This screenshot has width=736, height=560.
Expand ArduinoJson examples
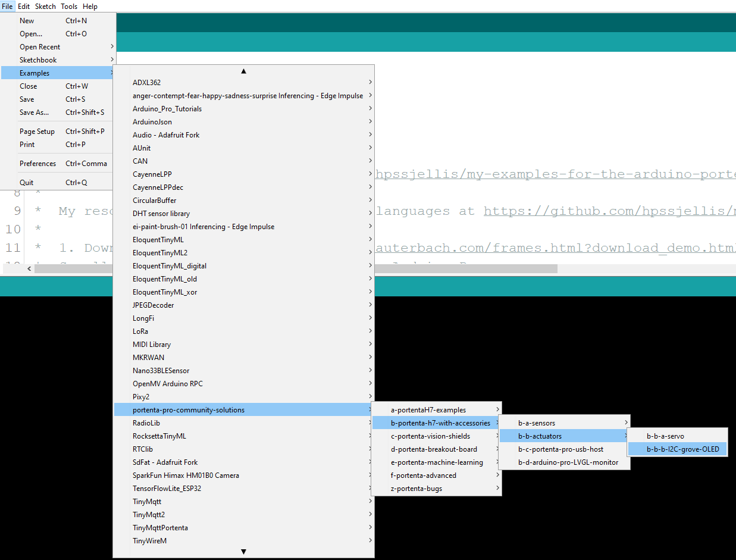[x=244, y=122]
